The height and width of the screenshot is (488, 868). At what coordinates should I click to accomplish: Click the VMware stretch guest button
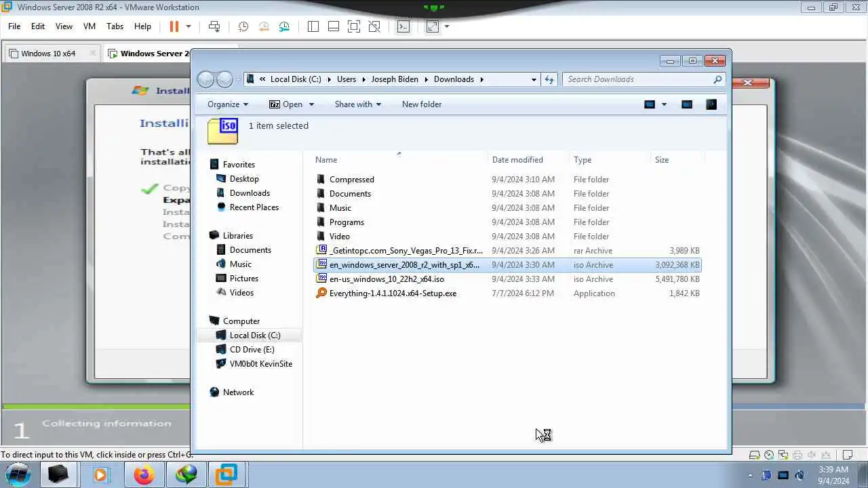click(433, 26)
